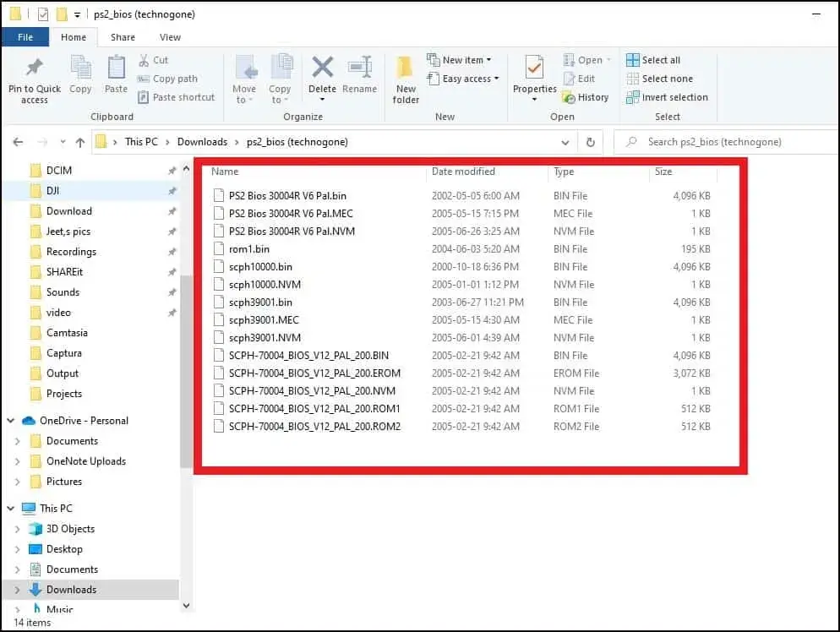Select file PS2 Bios 30004R V6 Pal.MEC
This screenshot has width=840, height=632.
pos(291,213)
